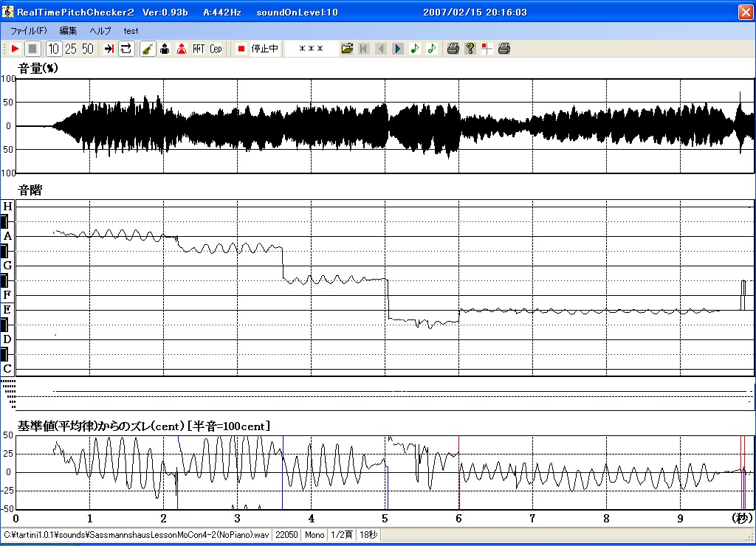This screenshot has height=546, width=756.
Task: Open the 編集 menu
Action: 68,31
